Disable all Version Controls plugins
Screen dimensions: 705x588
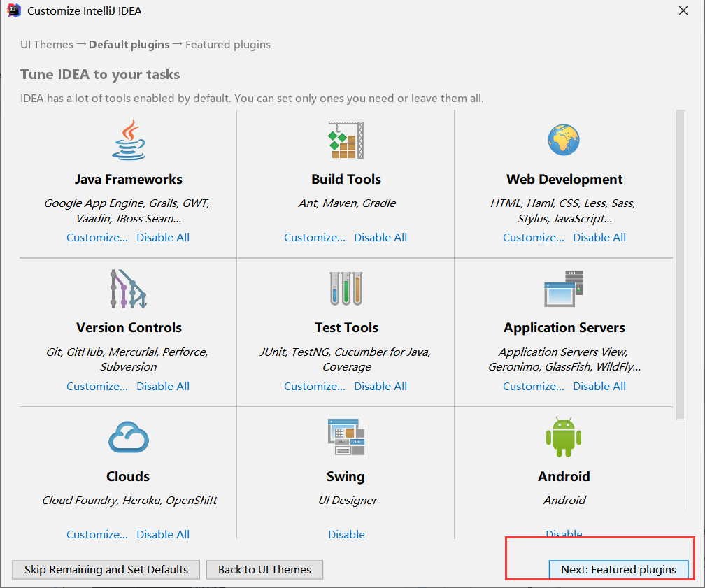163,386
